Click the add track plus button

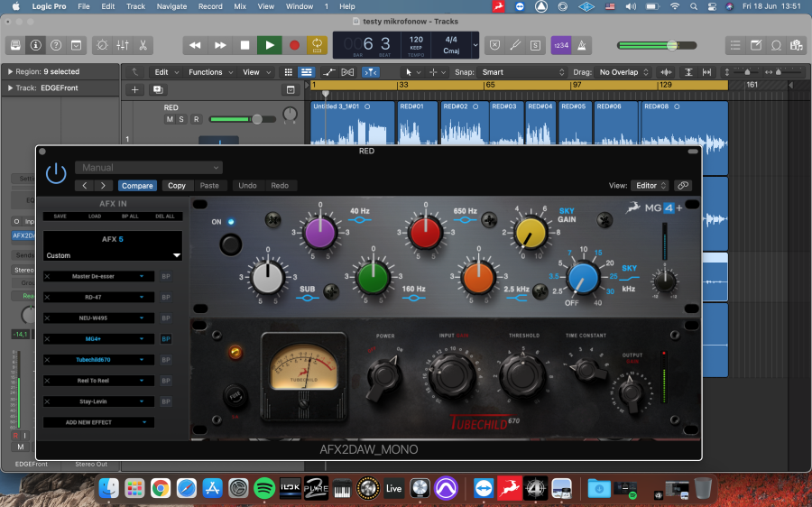coord(134,89)
